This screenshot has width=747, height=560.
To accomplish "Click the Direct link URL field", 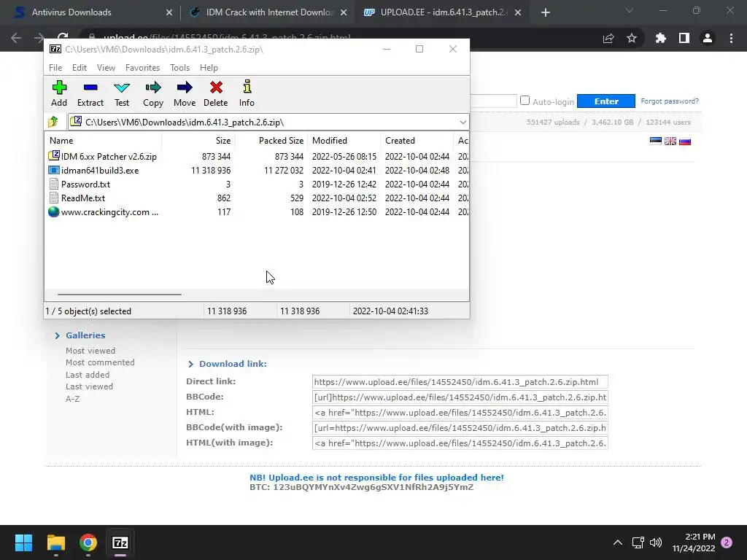I will click(x=460, y=382).
